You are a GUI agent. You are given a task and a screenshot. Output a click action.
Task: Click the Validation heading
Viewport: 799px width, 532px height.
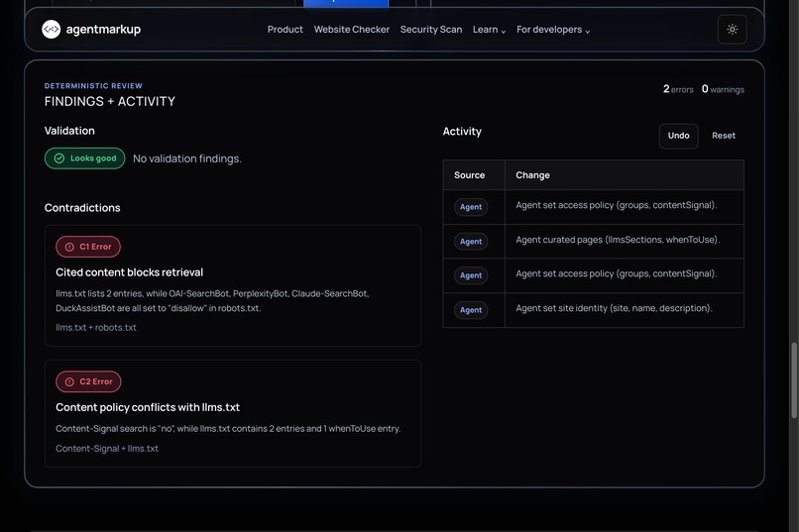click(x=69, y=131)
